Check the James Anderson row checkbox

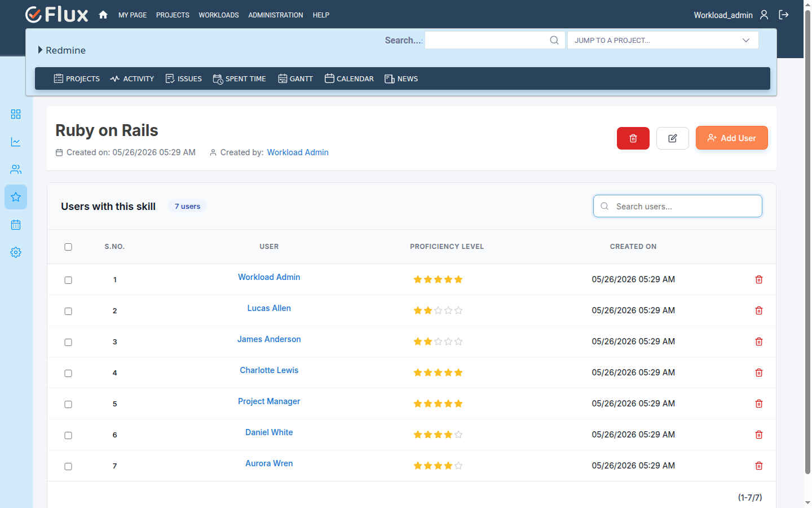tap(68, 342)
